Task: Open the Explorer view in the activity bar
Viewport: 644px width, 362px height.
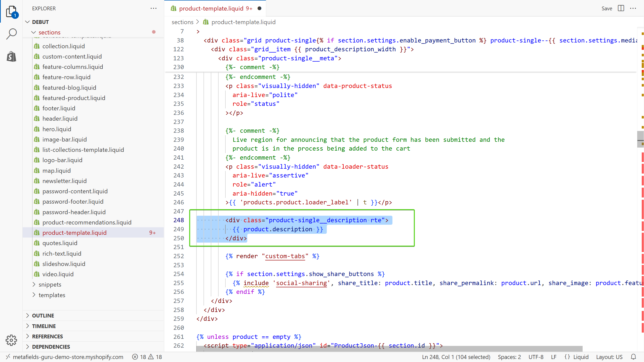Action: pyautogui.click(x=11, y=11)
